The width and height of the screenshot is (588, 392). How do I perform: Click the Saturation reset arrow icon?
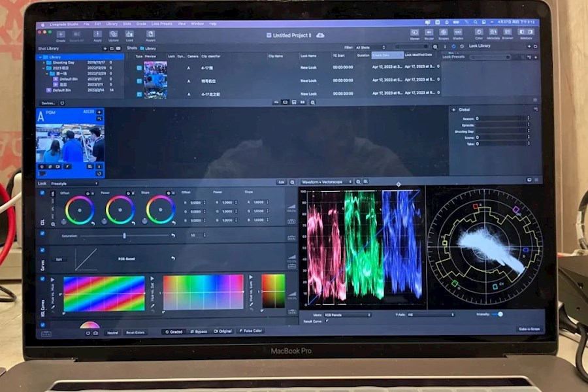(173, 235)
